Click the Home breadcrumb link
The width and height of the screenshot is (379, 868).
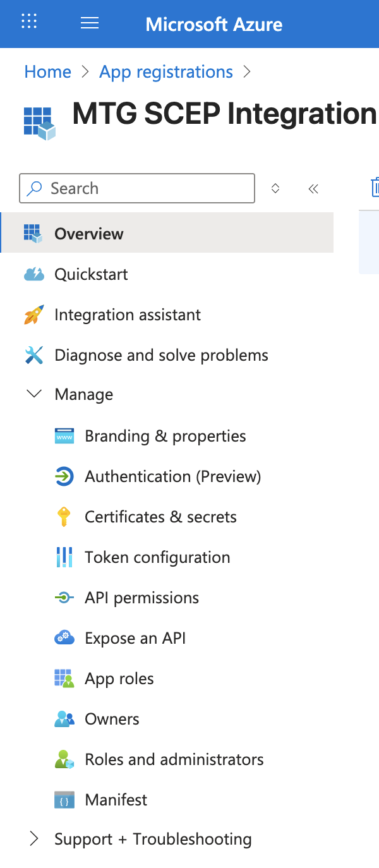point(47,72)
